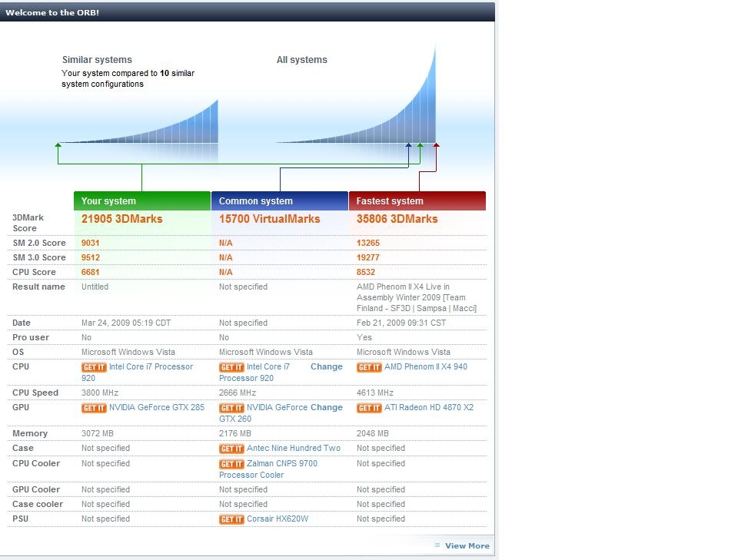
Task: Change the common system GPU
Action: 327,408
